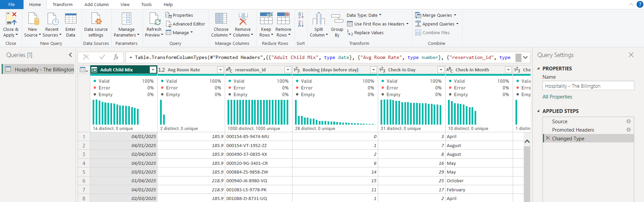Open the Add Column tab

97,5
